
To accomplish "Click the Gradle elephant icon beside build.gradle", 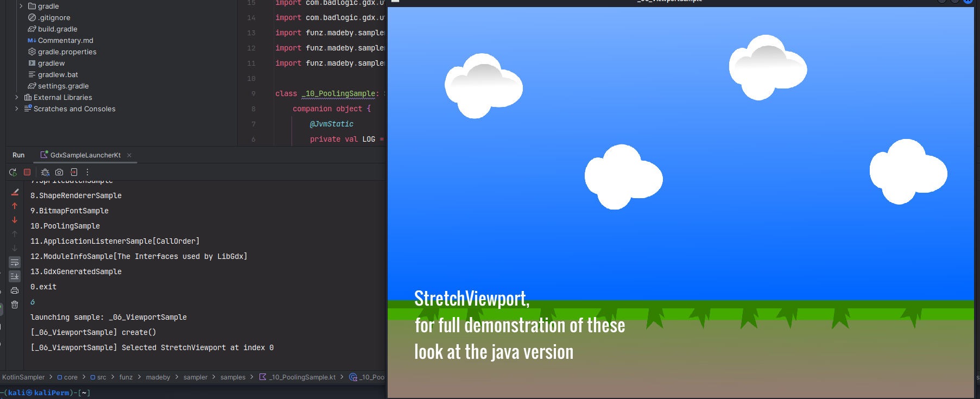I will (x=32, y=29).
